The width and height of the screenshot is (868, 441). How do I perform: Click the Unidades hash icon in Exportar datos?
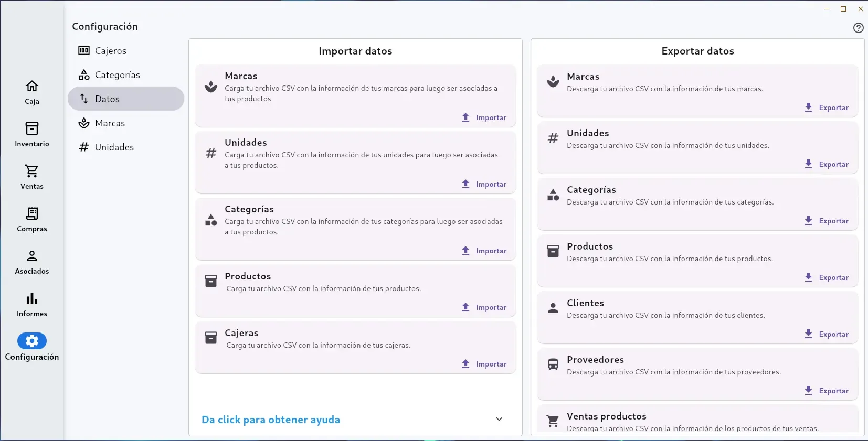tap(553, 138)
